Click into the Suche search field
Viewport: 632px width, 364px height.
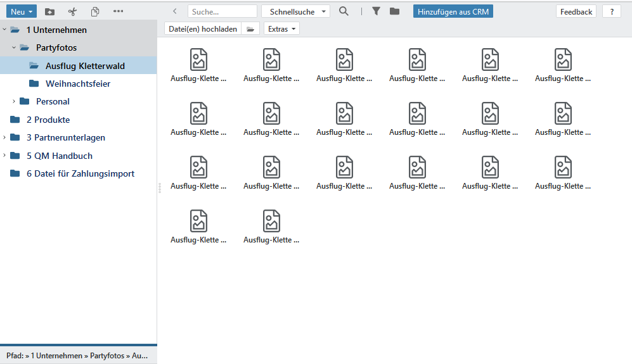(222, 11)
